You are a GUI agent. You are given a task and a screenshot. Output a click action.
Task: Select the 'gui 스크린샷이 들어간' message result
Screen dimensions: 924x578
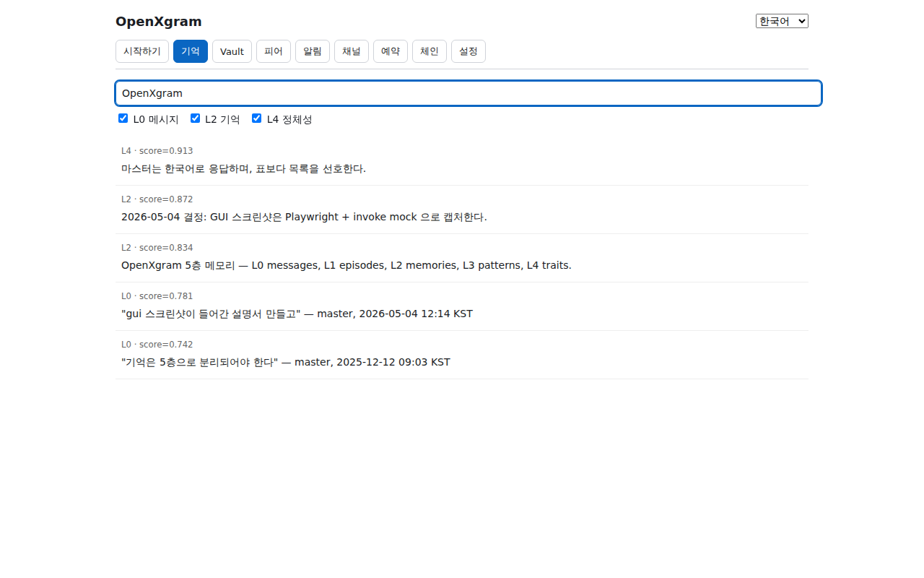pyautogui.click(x=462, y=306)
